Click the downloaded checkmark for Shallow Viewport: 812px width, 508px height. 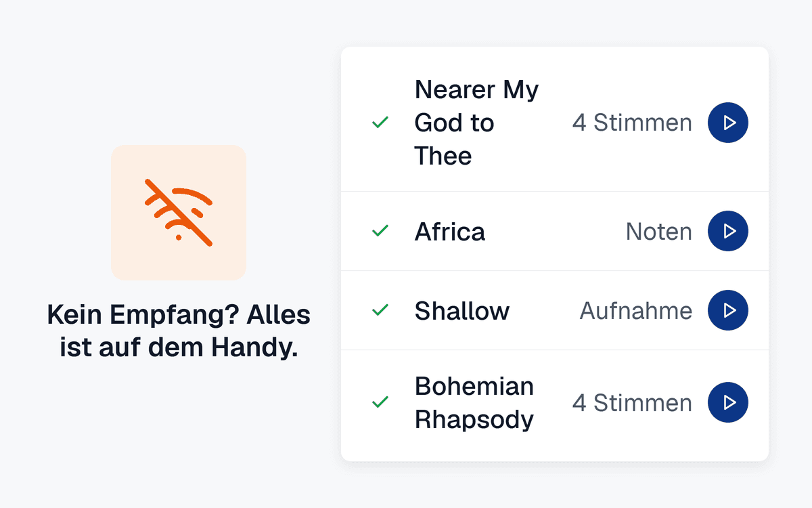[x=380, y=310]
